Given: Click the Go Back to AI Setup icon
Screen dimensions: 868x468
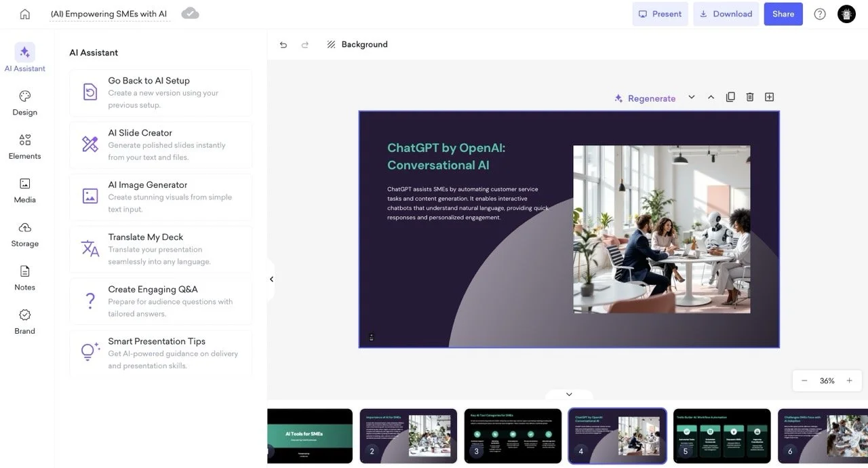Looking at the screenshot, I should pyautogui.click(x=90, y=92).
